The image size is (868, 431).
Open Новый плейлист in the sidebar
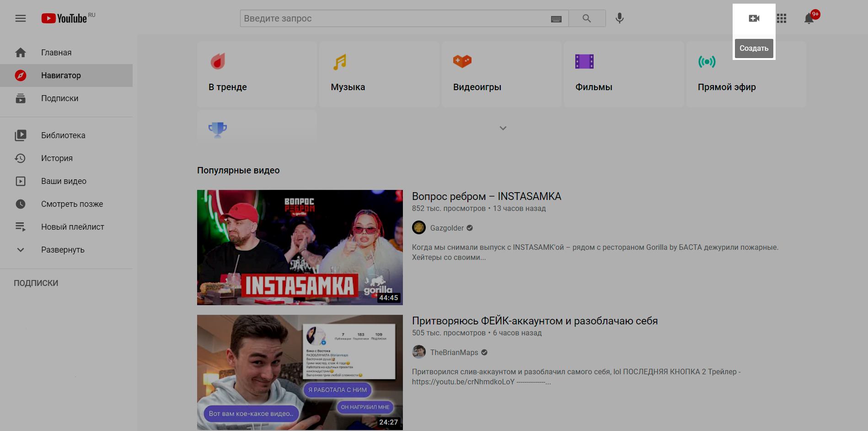point(66,227)
